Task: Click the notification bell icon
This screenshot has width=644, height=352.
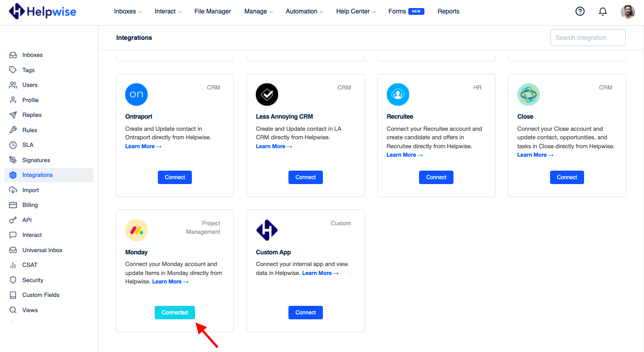Action: point(602,11)
